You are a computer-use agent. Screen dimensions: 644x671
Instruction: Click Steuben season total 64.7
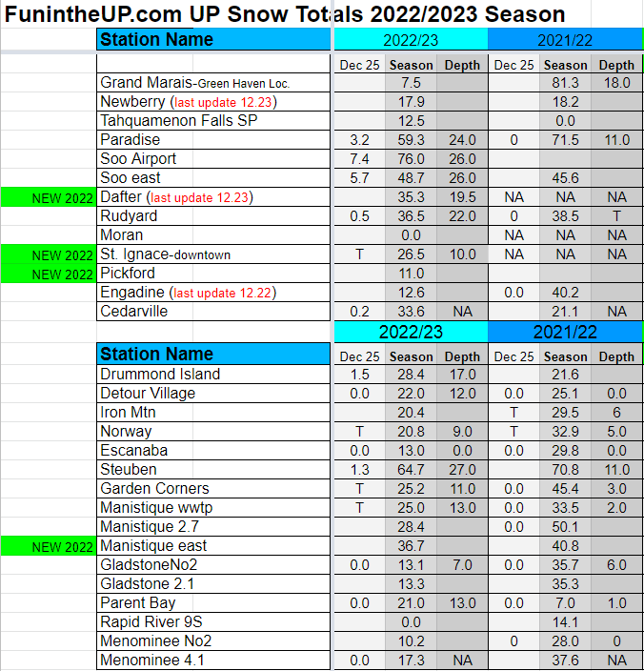(411, 470)
